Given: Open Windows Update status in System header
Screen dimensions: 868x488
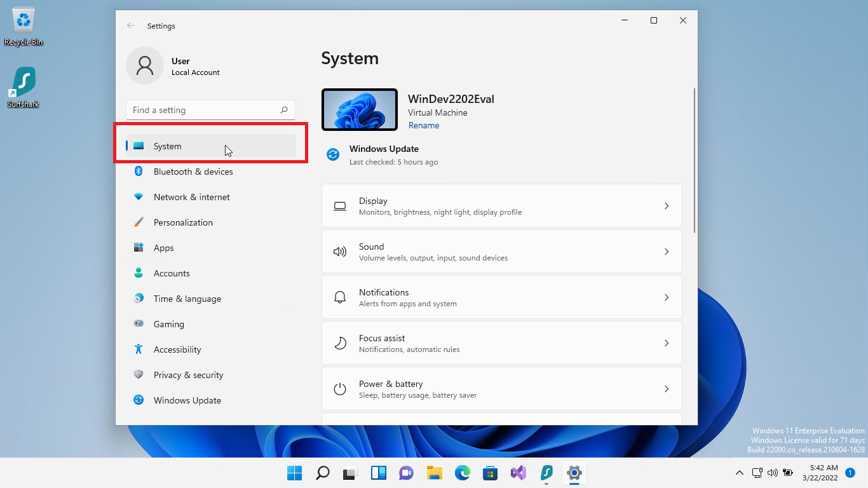Looking at the screenshot, I should [383, 154].
